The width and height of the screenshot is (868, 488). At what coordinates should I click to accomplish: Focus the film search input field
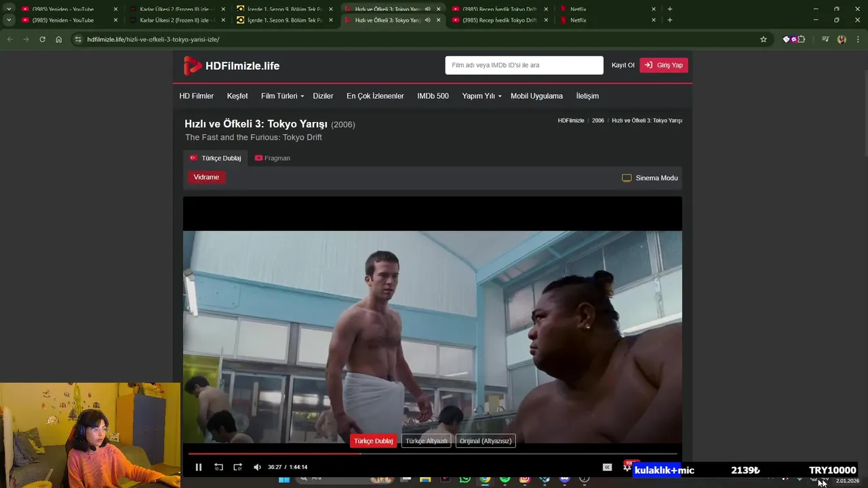(x=524, y=65)
